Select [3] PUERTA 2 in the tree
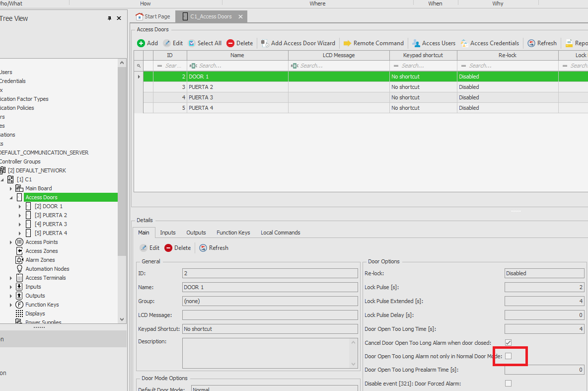This screenshot has width=588, height=391. pos(51,216)
